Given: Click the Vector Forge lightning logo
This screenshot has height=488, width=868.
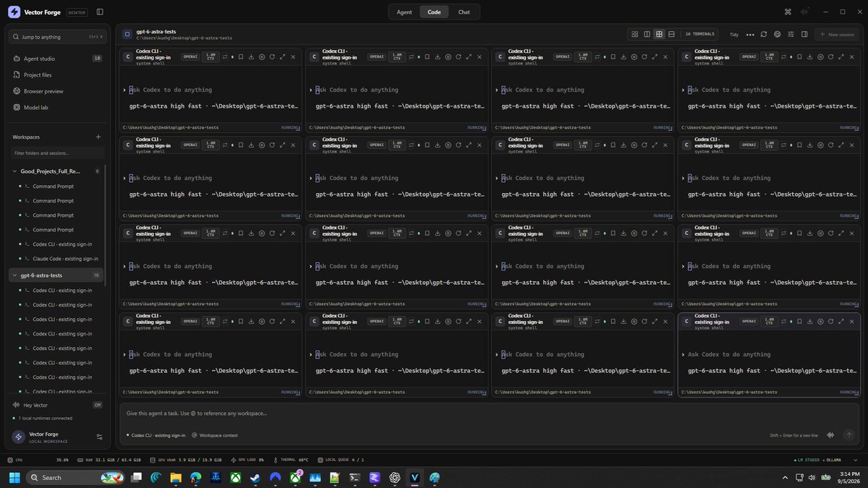Looking at the screenshot, I should (14, 12).
